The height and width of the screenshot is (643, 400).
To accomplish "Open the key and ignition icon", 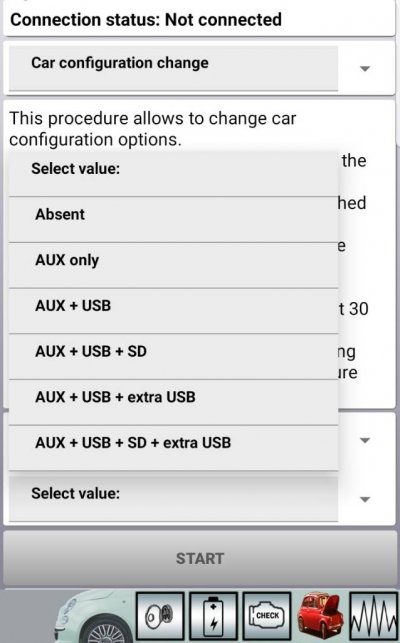I will coord(160,616).
